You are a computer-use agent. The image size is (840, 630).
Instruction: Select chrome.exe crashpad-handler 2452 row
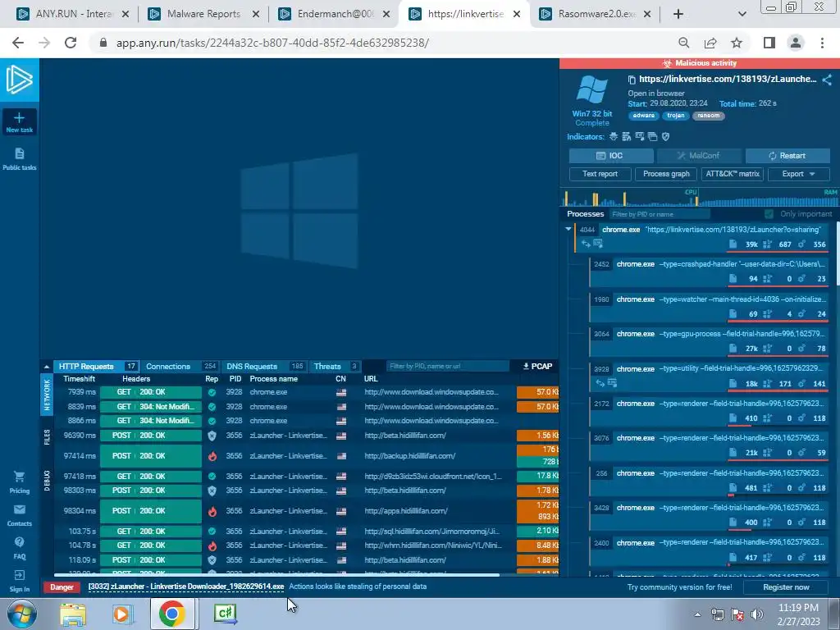click(x=710, y=272)
